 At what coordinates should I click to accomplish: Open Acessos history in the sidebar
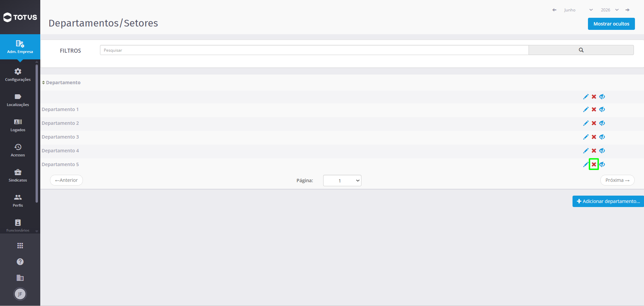point(18,150)
